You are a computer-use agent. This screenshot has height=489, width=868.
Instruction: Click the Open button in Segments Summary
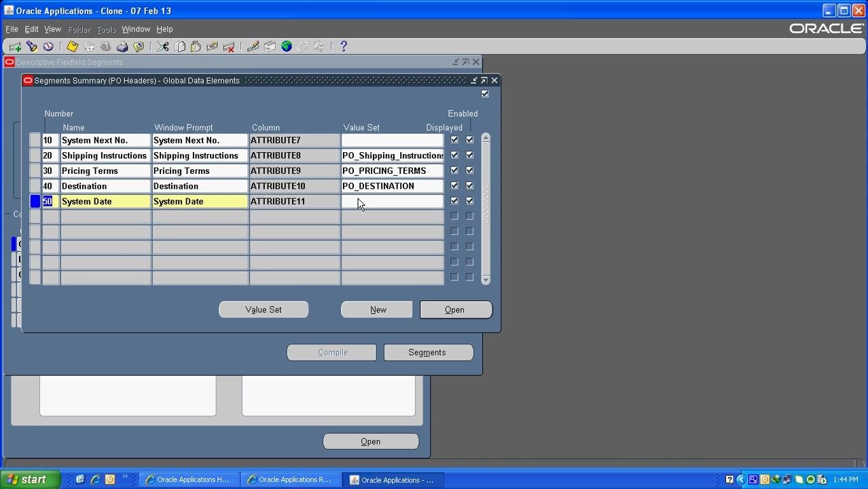point(456,310)
